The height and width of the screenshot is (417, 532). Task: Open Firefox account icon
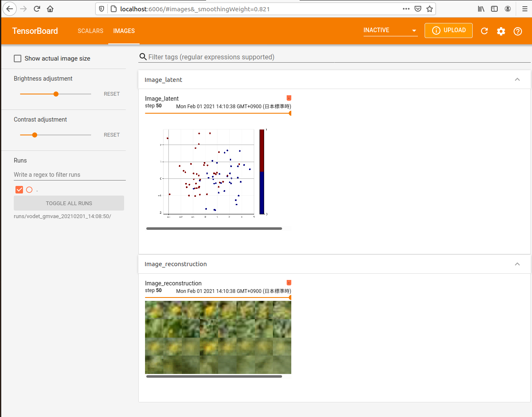point(508,9)
